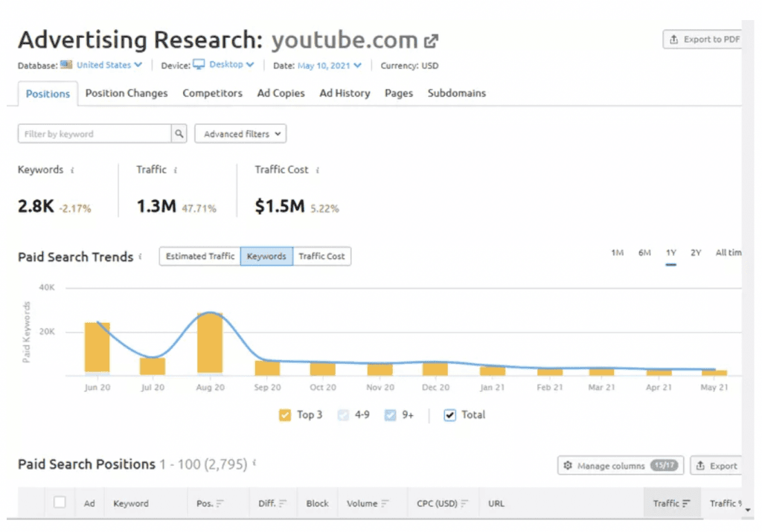762x532 pixels.
Task: Sort by Traffic column icon
Action: coord(686,503)
